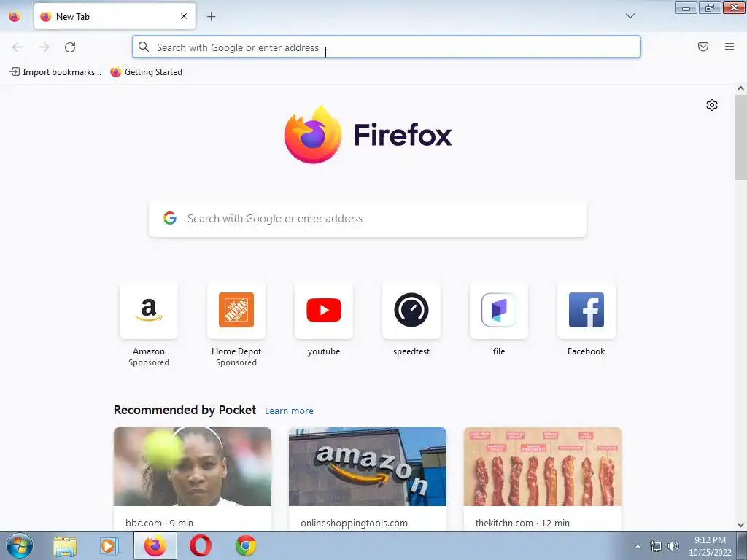Click the Firefox logo on the page
The image size is (747, 560).
[368, 135]
